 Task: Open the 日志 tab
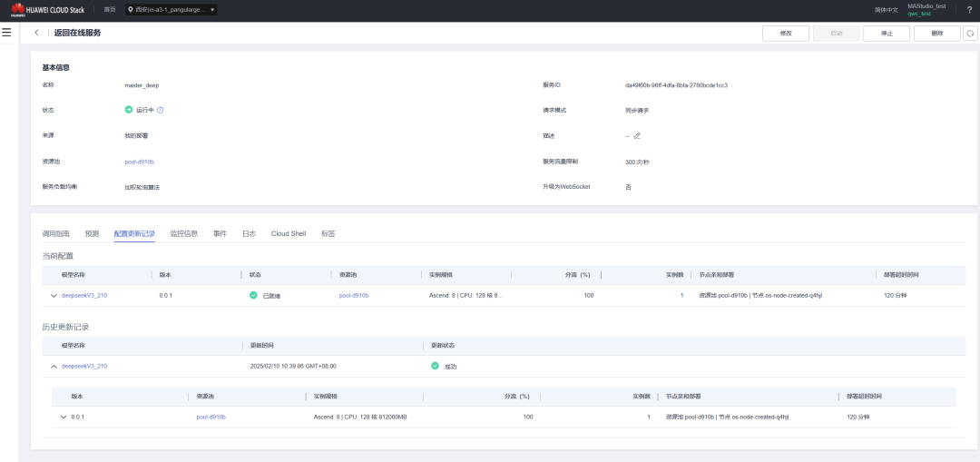tap(250, 234)
